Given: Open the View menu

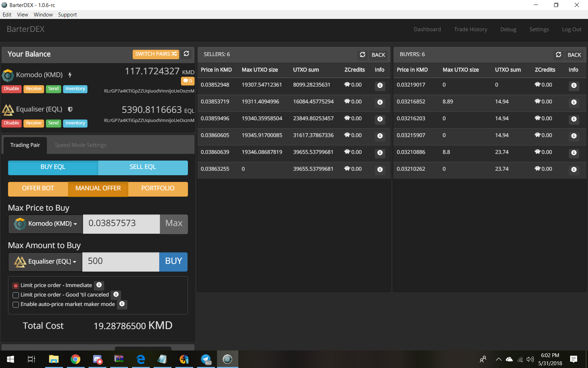Looking at the screenshot, I should [22, 15].
